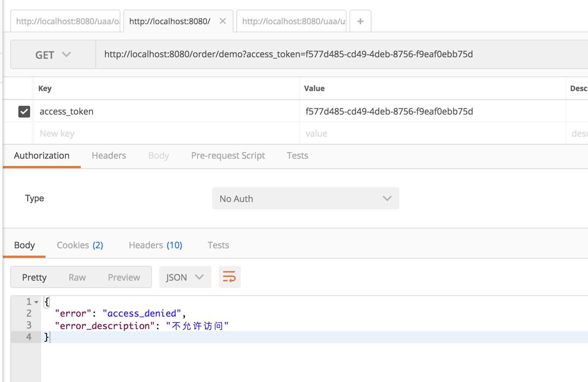Image resolution: width=588 pixels, height=382 pixels.
Task: Open the JSON format dropdown
Action: point(185,277)
